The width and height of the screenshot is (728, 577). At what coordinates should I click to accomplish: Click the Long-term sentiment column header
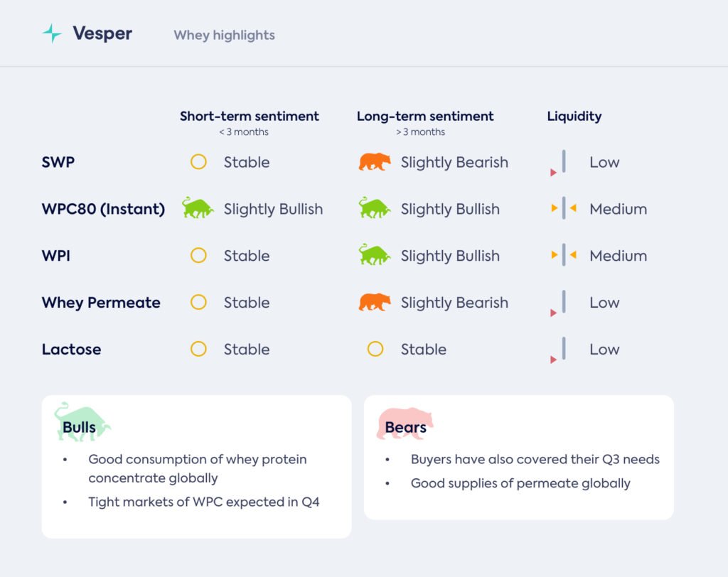(425, 116)
